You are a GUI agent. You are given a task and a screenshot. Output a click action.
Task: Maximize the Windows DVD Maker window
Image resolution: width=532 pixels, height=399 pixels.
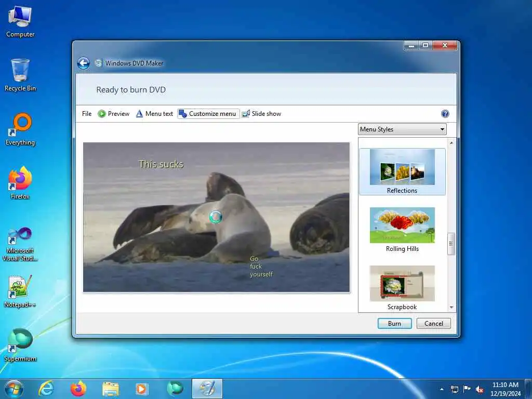point(425,46)
